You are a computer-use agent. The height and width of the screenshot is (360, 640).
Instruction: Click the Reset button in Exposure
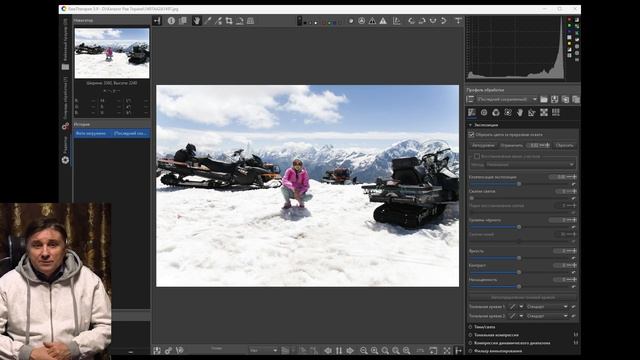click(x=564, y=145)
